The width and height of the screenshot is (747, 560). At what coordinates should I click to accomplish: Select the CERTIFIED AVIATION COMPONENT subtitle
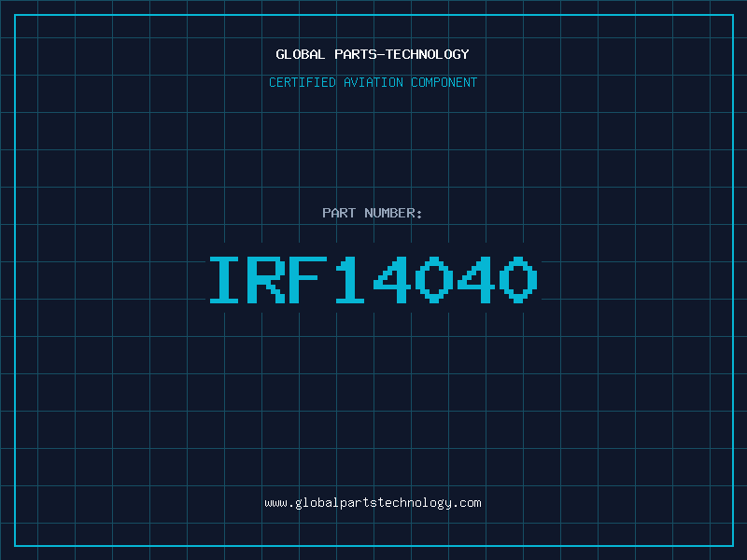(373, 82)
